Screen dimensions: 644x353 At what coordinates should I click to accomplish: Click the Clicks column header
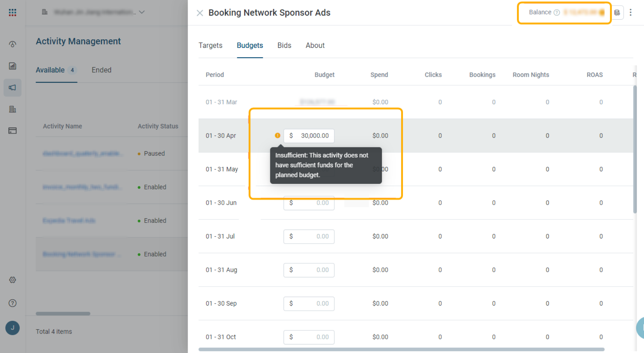[x=433, y=75]
